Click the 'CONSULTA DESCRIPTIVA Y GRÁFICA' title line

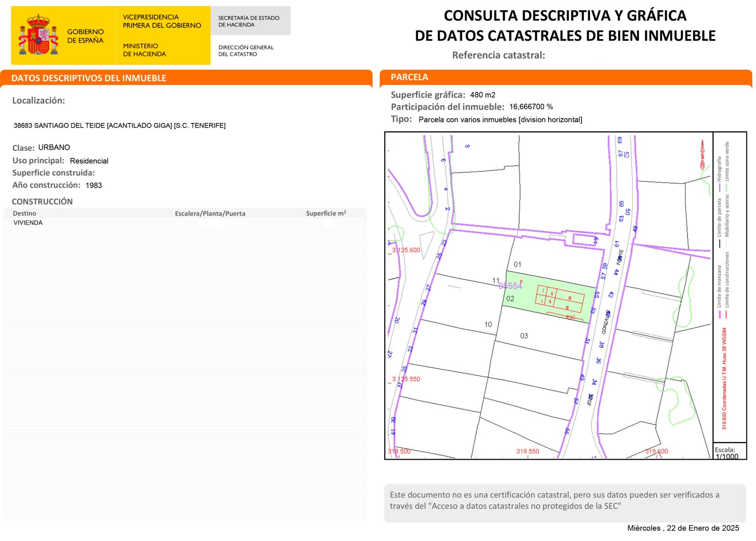565,16
